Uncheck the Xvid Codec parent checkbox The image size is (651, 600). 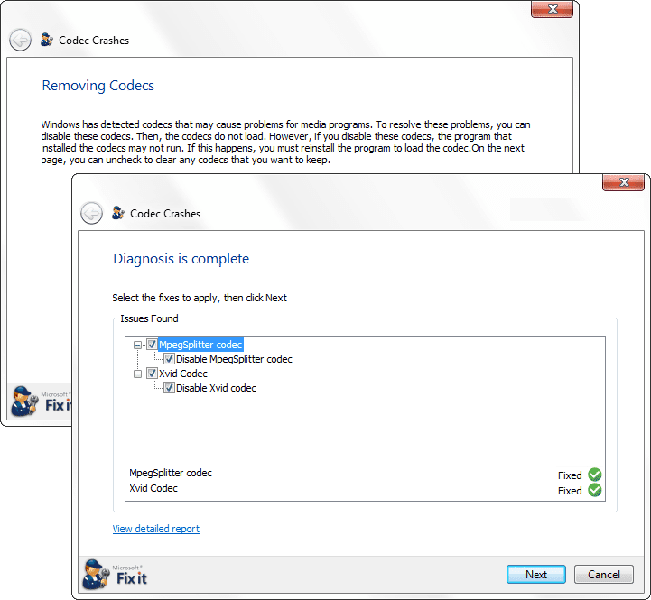point(152,373)
